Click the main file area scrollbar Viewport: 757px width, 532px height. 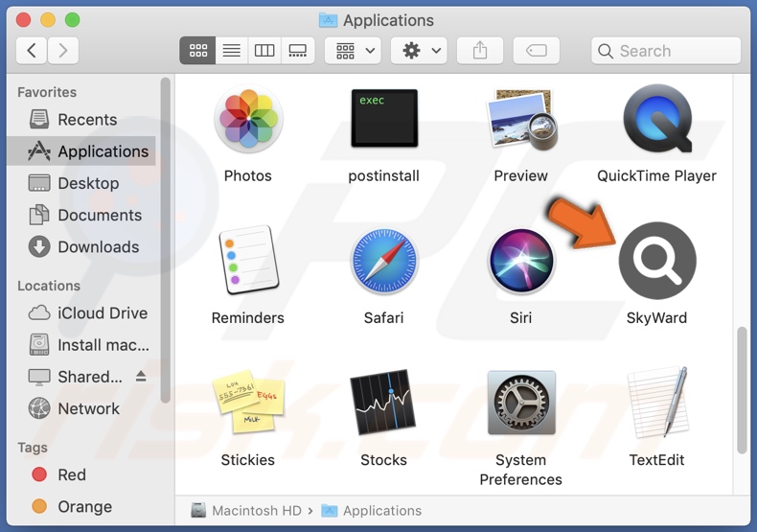click(742, 390)
